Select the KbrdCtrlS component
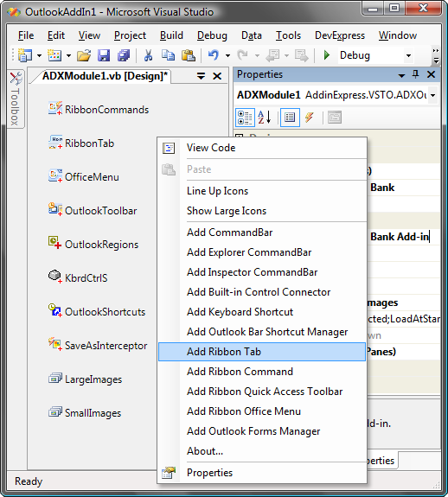Screen dimensions: 448x497 click(x=78, y=277)
